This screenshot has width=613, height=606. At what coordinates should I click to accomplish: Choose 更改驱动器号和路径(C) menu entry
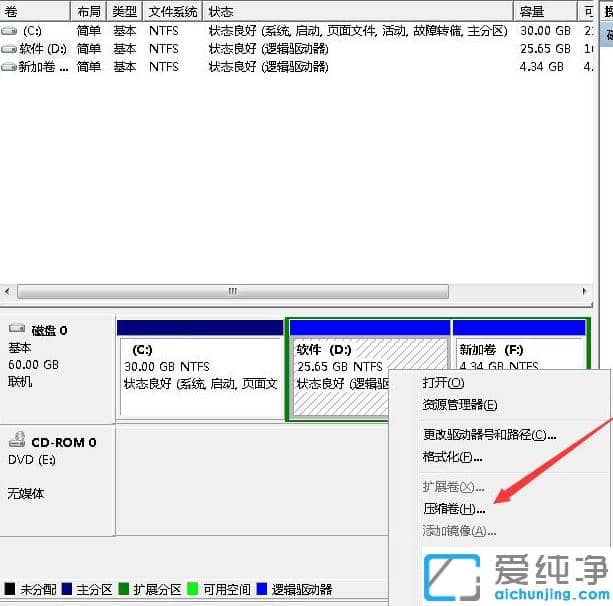[489, 434]
